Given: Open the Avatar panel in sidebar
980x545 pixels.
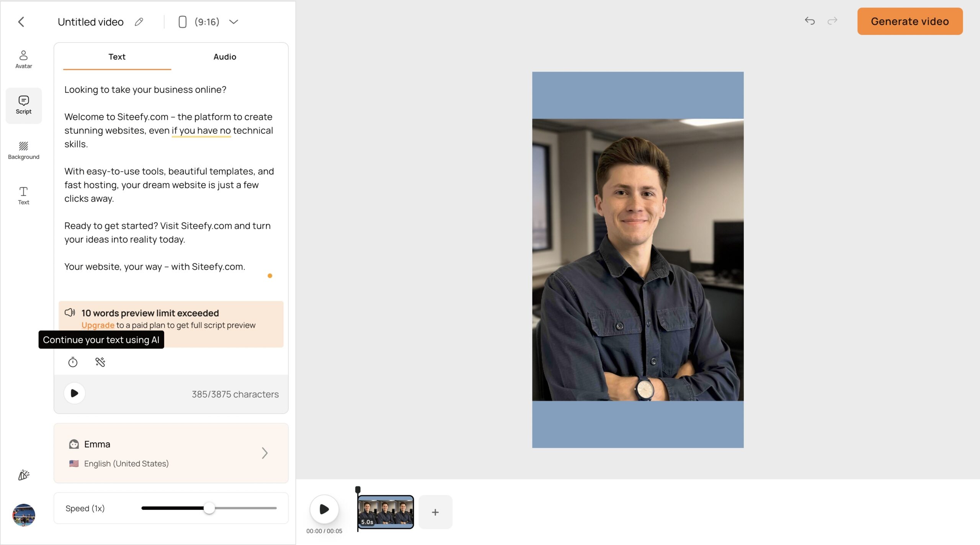Looking at the screenshot, I should pyautogui.click(x=23, y=59).
